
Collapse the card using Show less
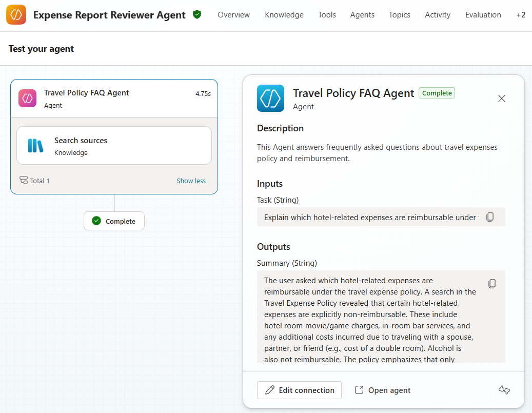191,180
